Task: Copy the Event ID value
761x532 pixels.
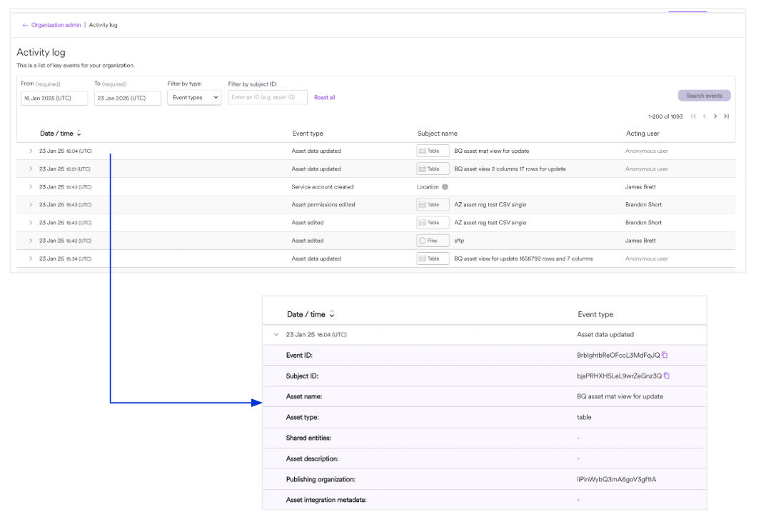Action: click(x=665, y=355)
